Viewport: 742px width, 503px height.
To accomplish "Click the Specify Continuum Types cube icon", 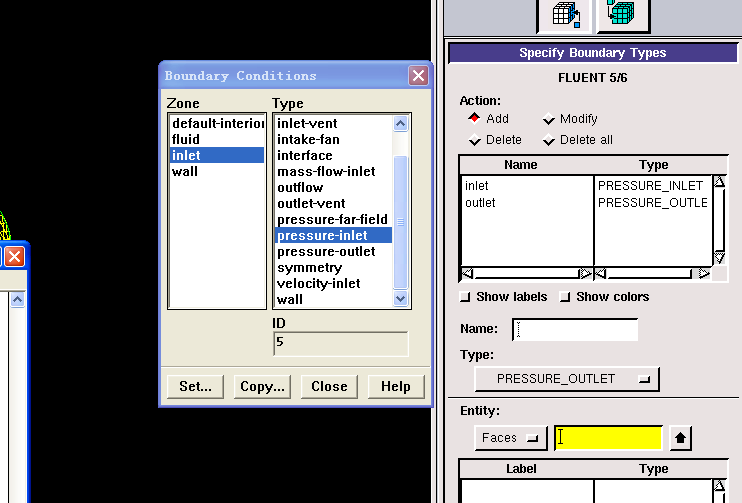I will [x=623, y=15].
